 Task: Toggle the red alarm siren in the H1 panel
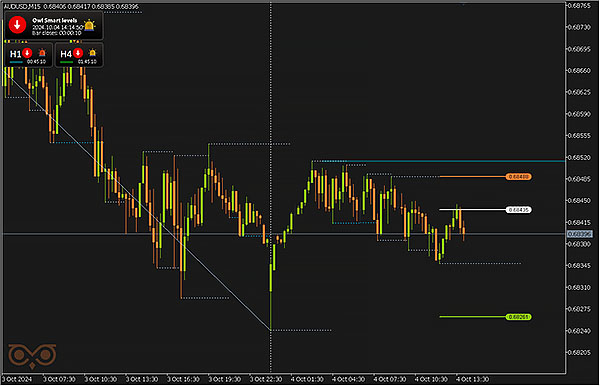coord(42,53)
